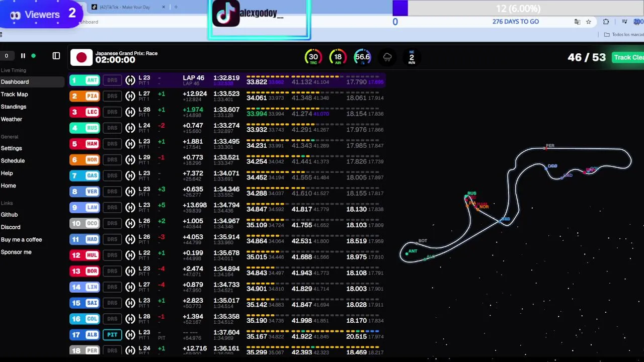Select the BOR driver position tag
Viewport: 644px width, 362px height.
85,271
